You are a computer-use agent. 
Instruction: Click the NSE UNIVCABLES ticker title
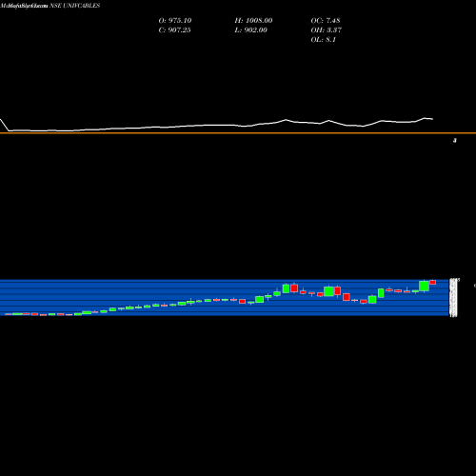tap(75, 6)
